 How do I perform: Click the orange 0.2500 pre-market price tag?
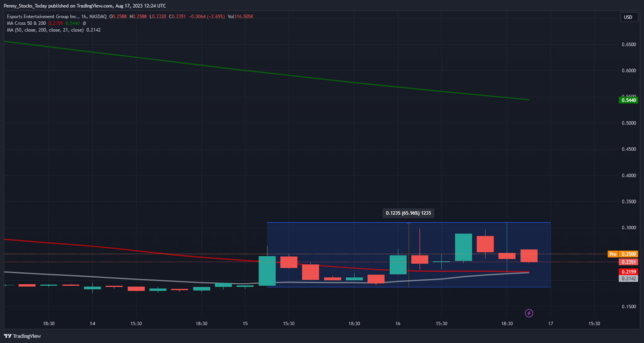coord(628,254)
